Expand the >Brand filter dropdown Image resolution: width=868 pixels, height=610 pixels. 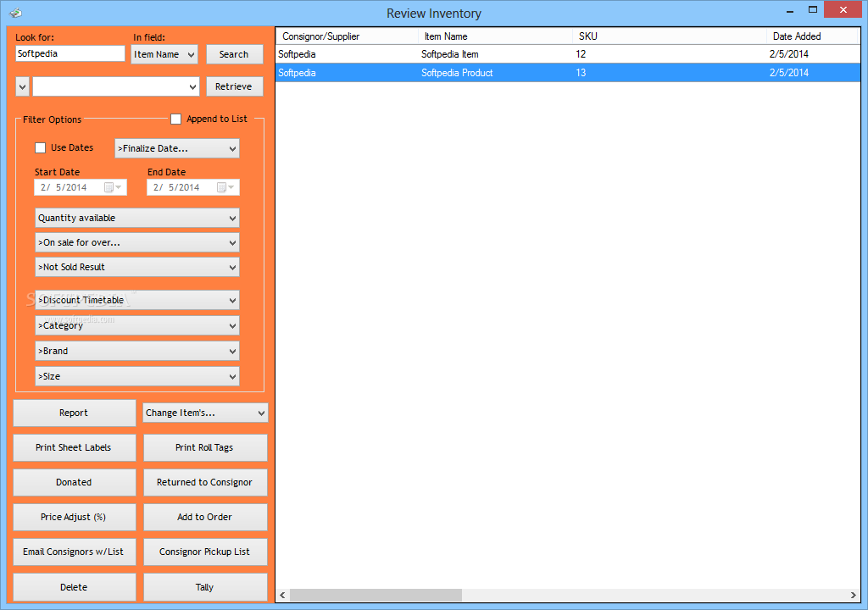(x=137, y=351)
